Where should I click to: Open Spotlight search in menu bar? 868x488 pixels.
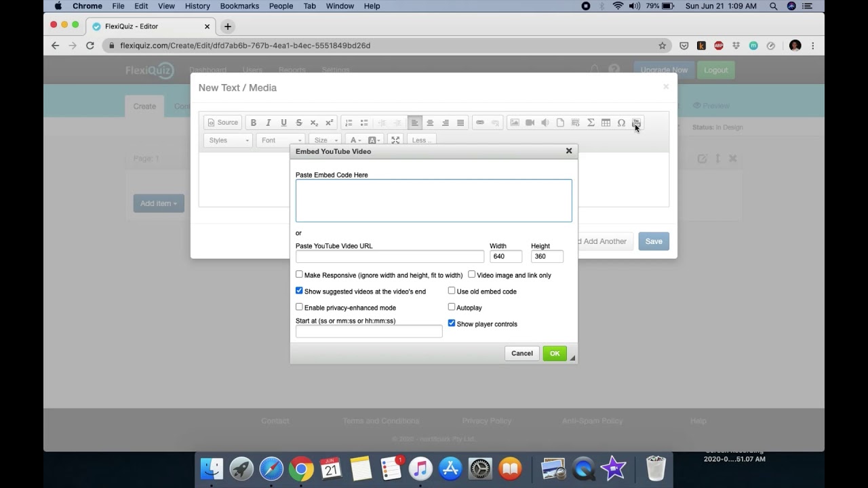coord(774,6)
